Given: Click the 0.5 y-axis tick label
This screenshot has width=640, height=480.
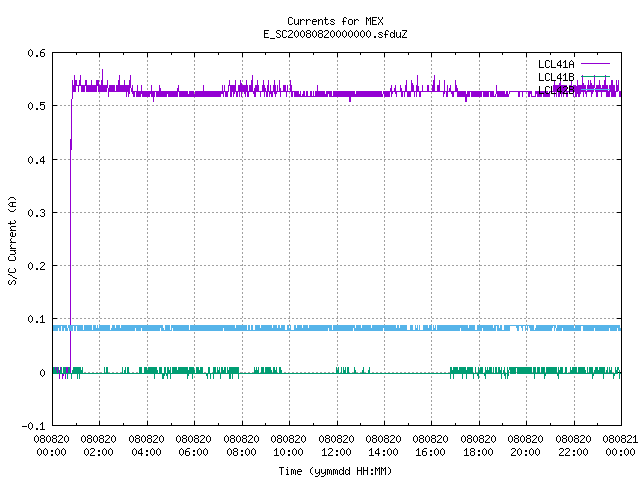Looking at the screenshot, I should click(37, 106).
